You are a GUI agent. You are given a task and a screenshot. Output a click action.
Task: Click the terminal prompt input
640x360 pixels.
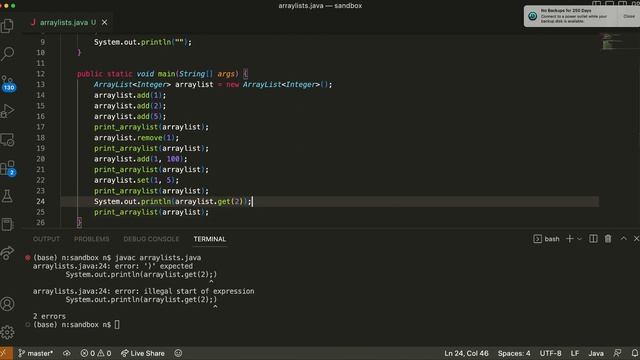[117, 325]
